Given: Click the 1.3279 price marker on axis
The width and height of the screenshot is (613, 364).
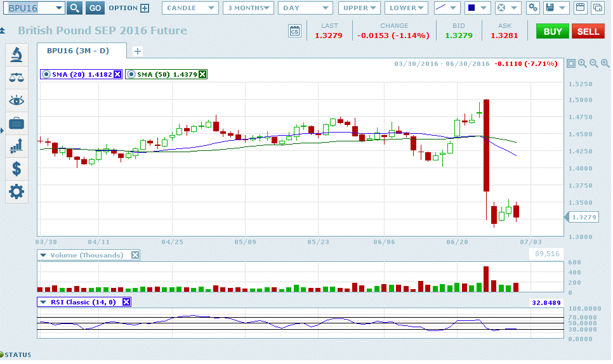Looking at the screenshot, I should point(582,217).
